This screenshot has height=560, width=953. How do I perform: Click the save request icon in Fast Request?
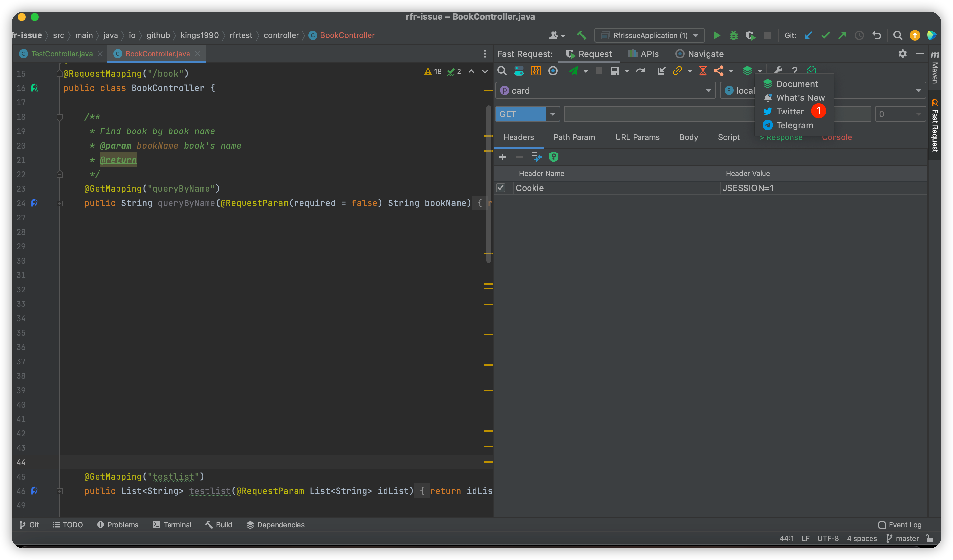point(614,71)
